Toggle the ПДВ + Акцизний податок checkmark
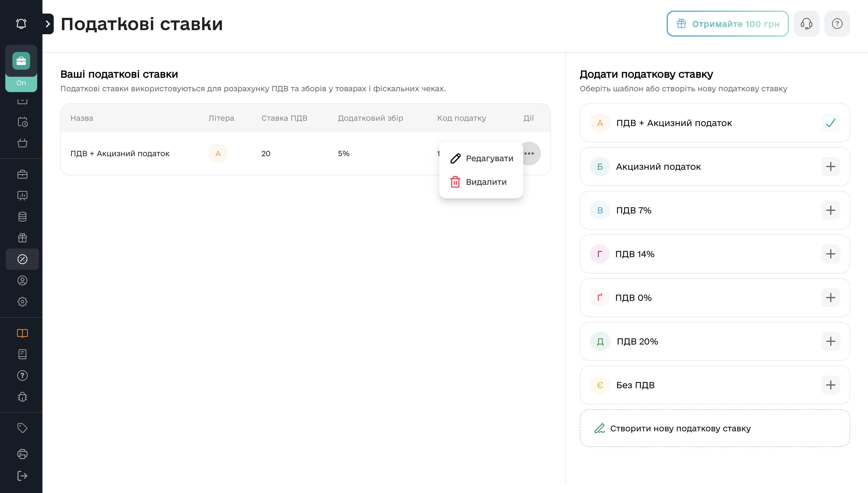 831,123
